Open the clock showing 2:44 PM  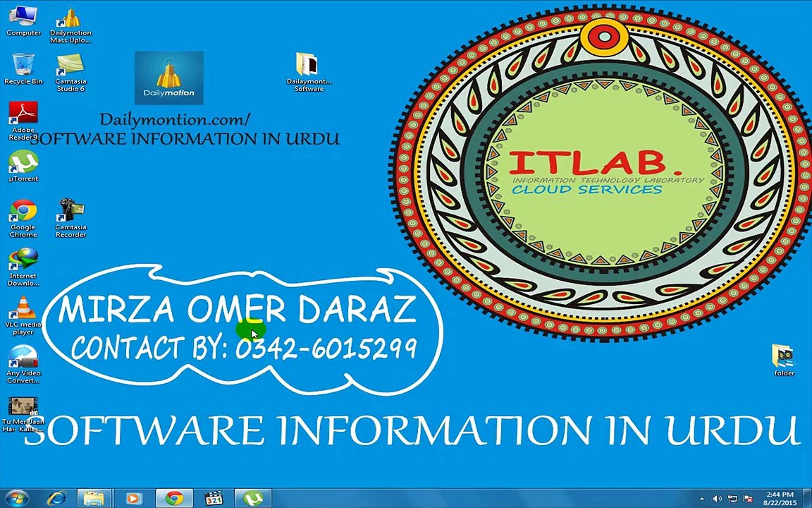pos(780,499)
